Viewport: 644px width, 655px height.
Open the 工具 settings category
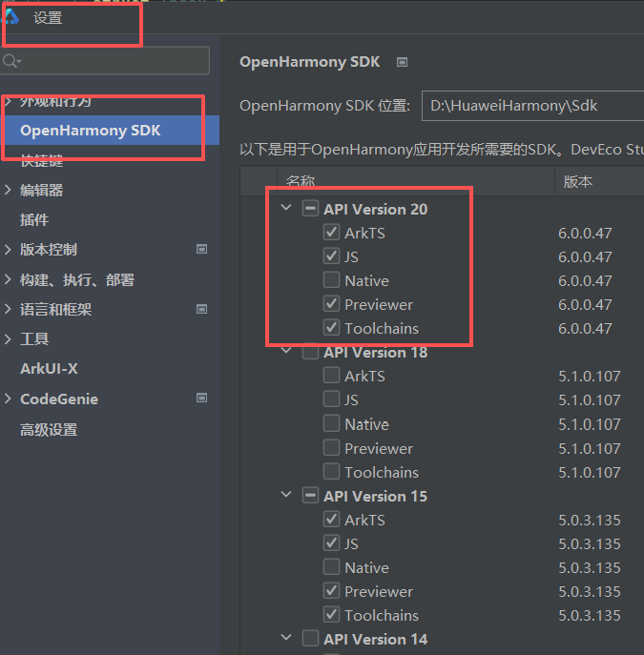(34, 338)
